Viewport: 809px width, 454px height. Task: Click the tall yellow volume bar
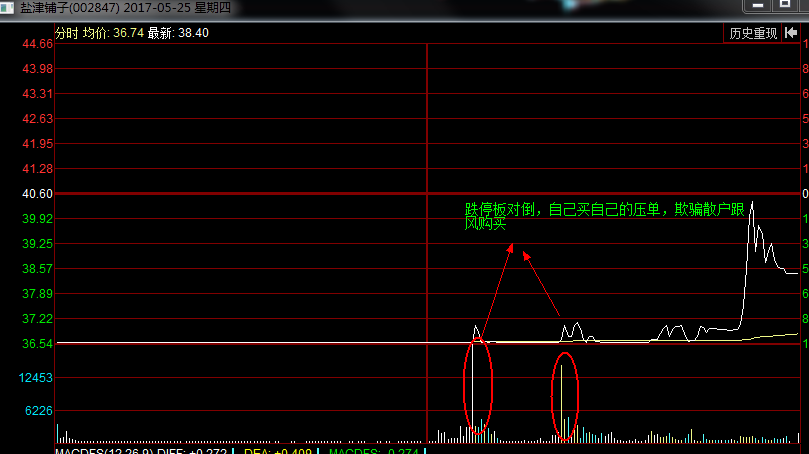point(561,403)
